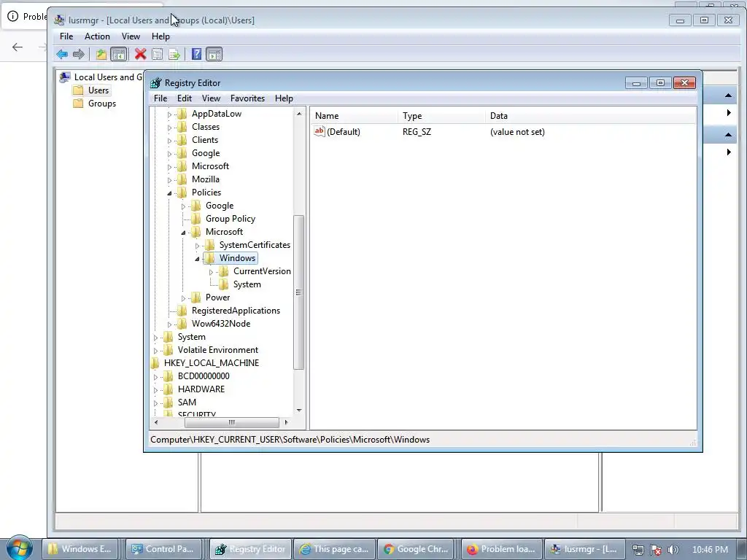747x560 pixels.
Task: Collapse the Windows registry key
Action: [x=197, y=259]
